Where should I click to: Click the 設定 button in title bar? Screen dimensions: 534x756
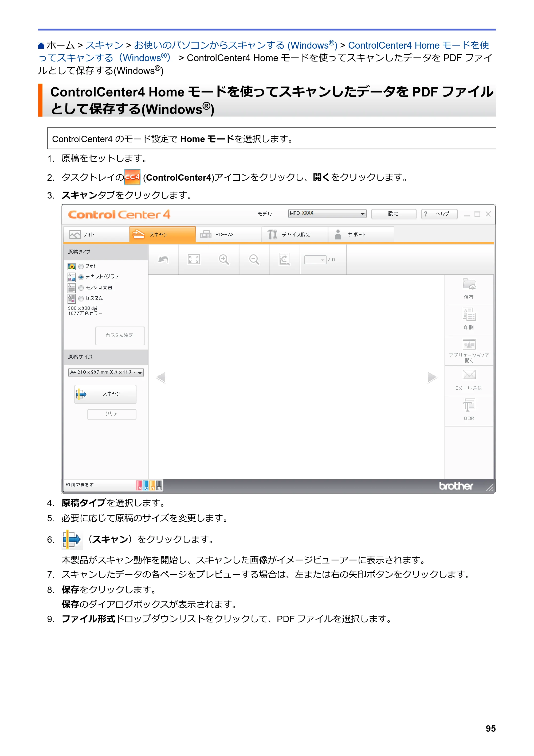[x=394, y=214]
